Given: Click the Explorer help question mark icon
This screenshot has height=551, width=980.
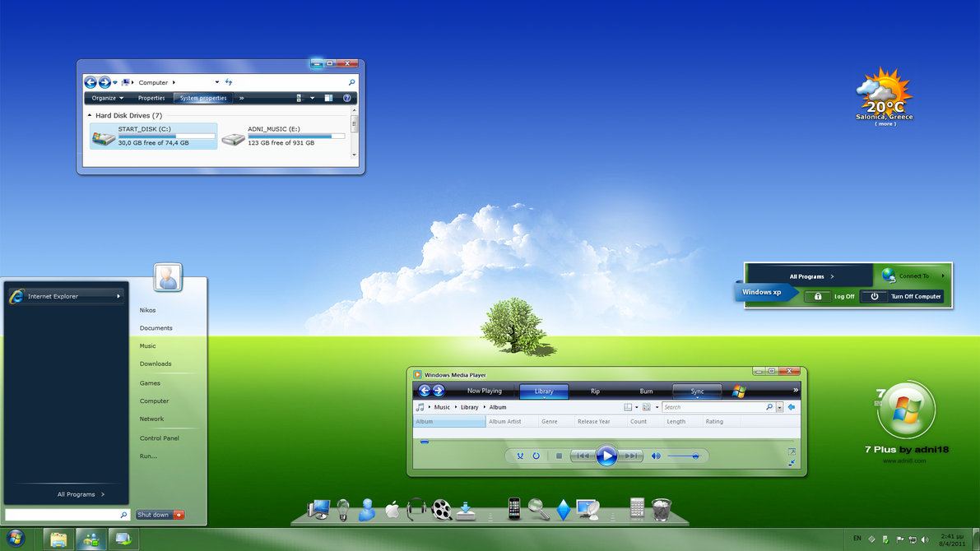Looking at the screenshot, I should pyautogui.click(x=347, y=98).
